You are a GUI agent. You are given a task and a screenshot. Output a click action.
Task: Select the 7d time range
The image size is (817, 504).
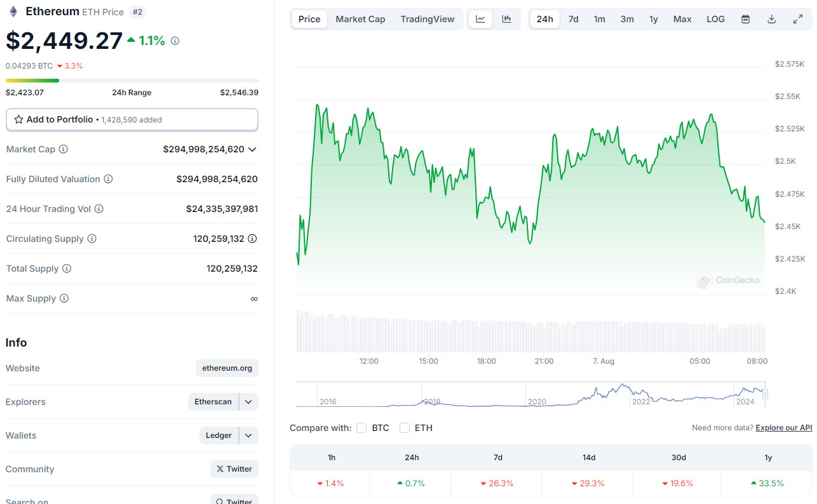click(573, 19)
